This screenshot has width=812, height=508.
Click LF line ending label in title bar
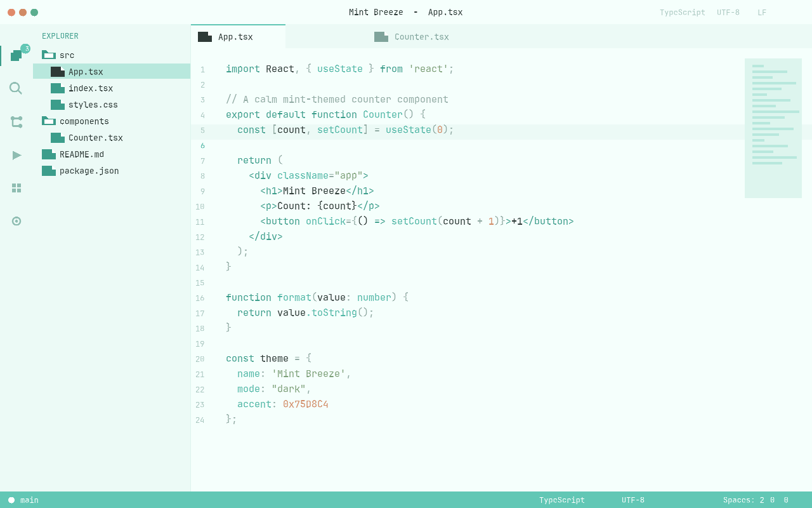click(x=762, y=13)
